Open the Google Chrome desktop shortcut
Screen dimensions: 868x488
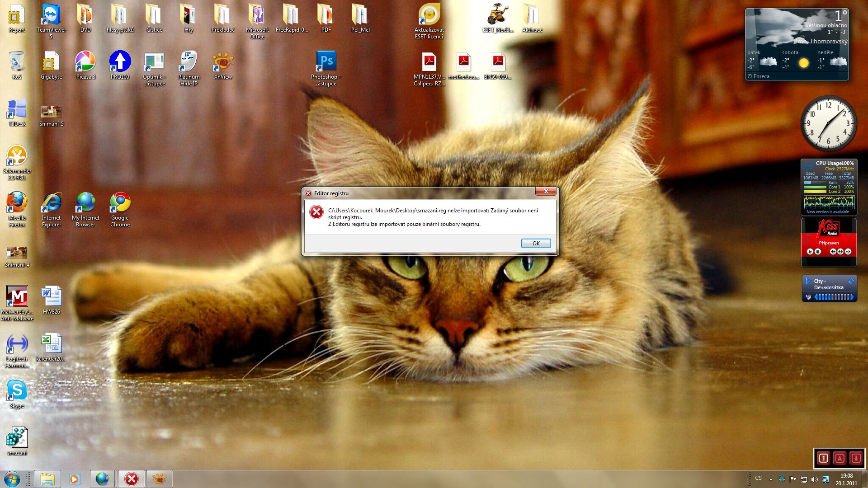(120, 203)
